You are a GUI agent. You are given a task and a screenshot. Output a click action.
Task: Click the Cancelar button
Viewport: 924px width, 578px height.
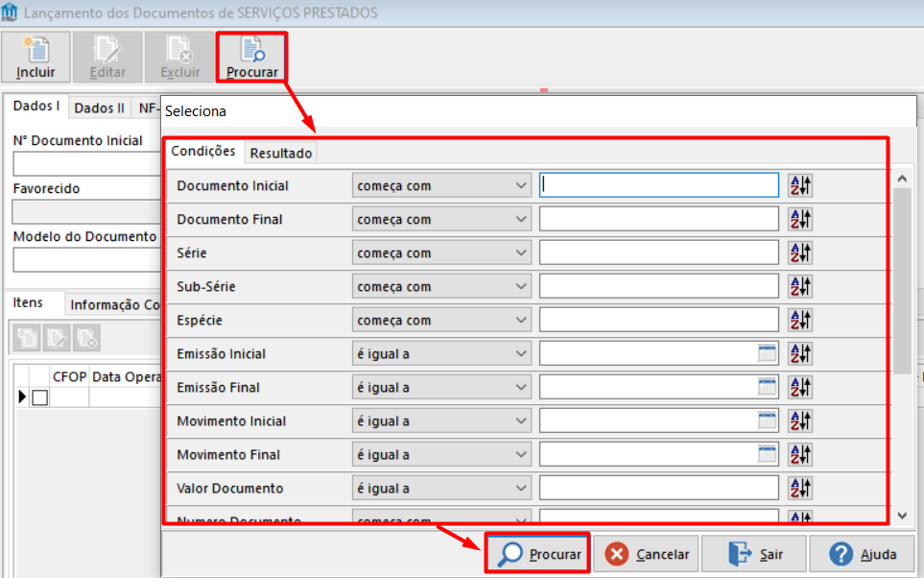[646, 554]
